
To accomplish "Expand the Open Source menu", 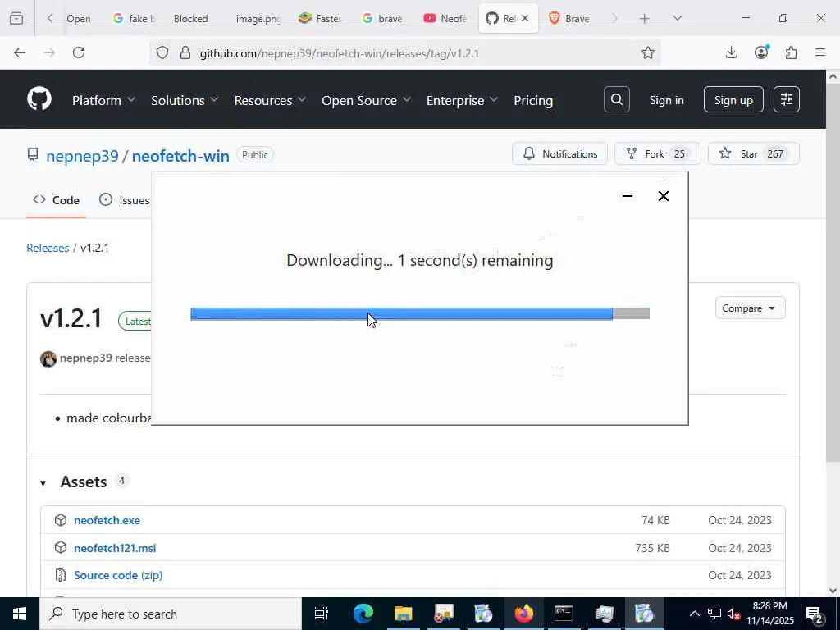I will (x=366, y=100).
